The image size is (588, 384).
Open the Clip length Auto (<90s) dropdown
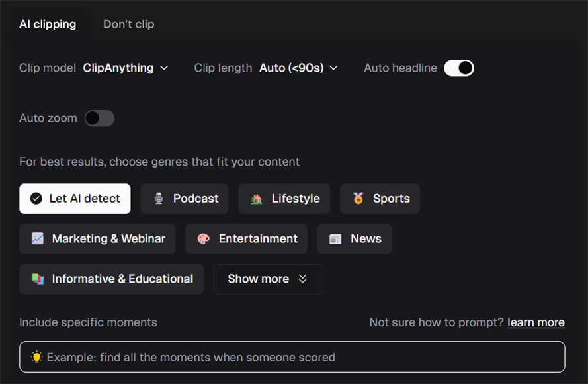point(298,68)
